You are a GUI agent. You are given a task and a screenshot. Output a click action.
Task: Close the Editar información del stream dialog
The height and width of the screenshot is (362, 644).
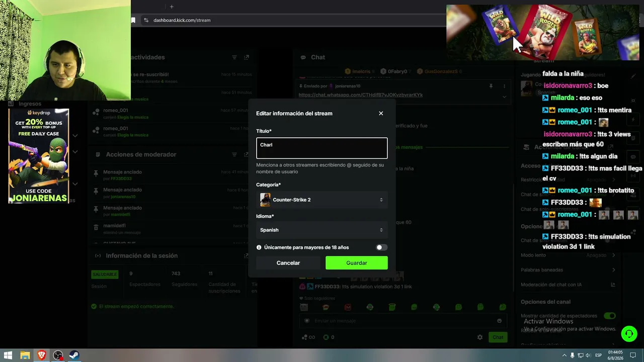point(381,114)
